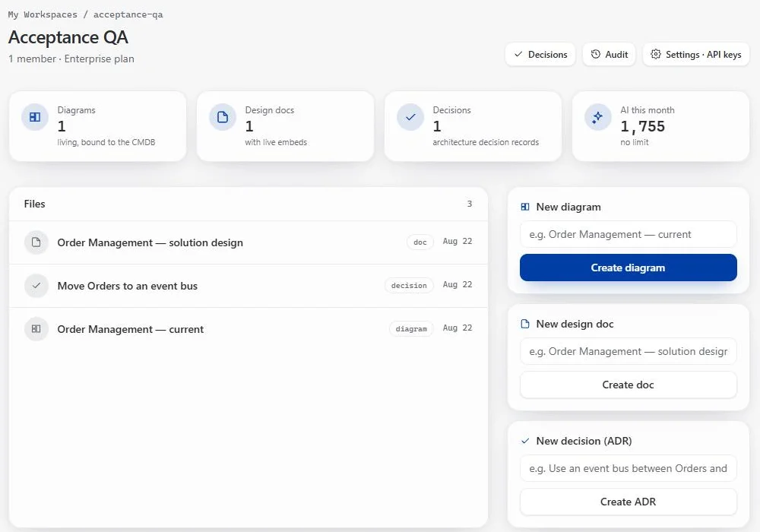This screenshot has width=760, height=532.
Task: Click the 1,755 AI usage value
Action: (x=643, y=126)
